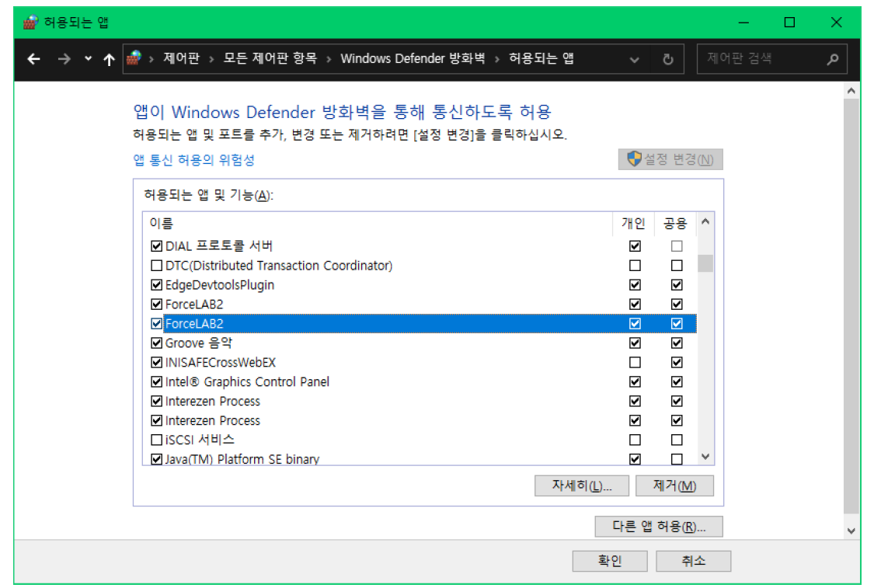Image resolution: width=874 pixels, height=588 pixels.
Task: Click 제거 remove button
Action: point(674,485)
